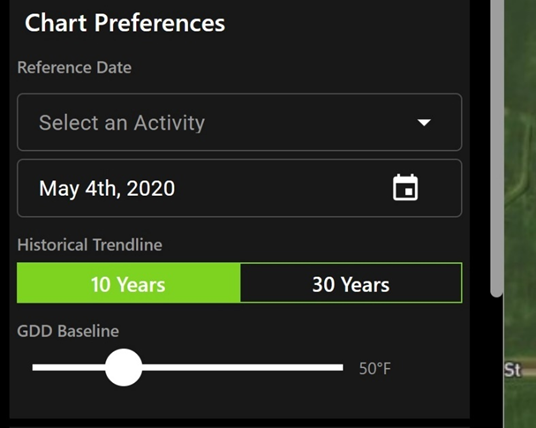Click the Select an Activity dropdown arrow

[424, 122]
